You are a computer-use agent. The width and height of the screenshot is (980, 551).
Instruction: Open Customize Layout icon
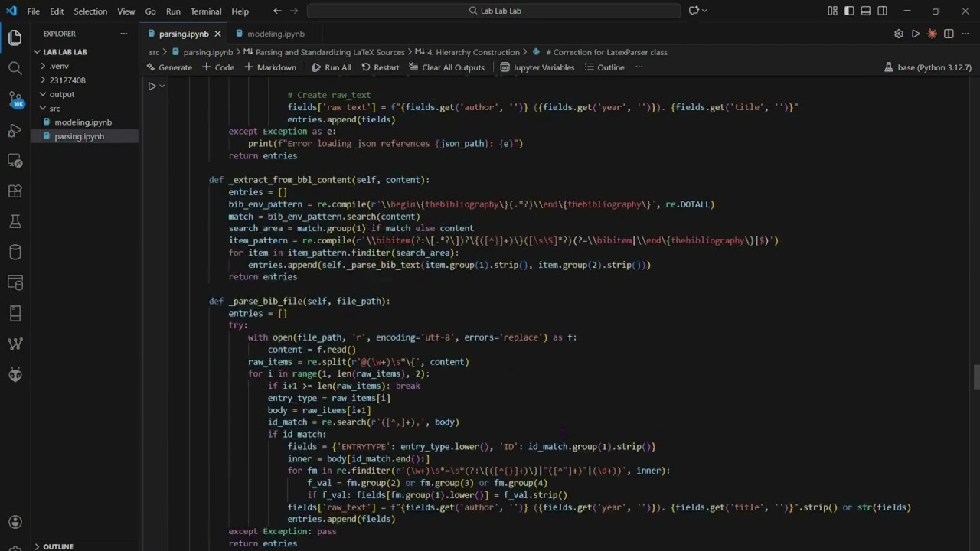[x=832, y=11]
